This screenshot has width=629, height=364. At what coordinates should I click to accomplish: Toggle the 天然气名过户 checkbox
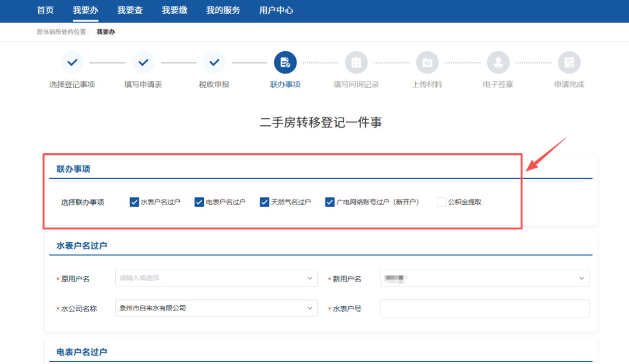pyautogui.click(x=265, y=202)
